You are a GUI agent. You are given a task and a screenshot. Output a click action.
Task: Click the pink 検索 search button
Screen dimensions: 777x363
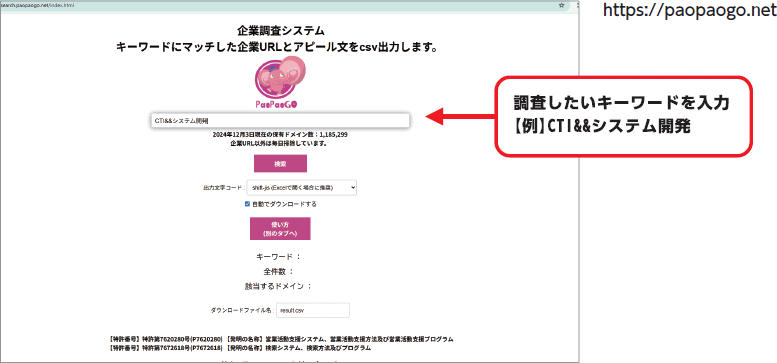coord(280,164)
